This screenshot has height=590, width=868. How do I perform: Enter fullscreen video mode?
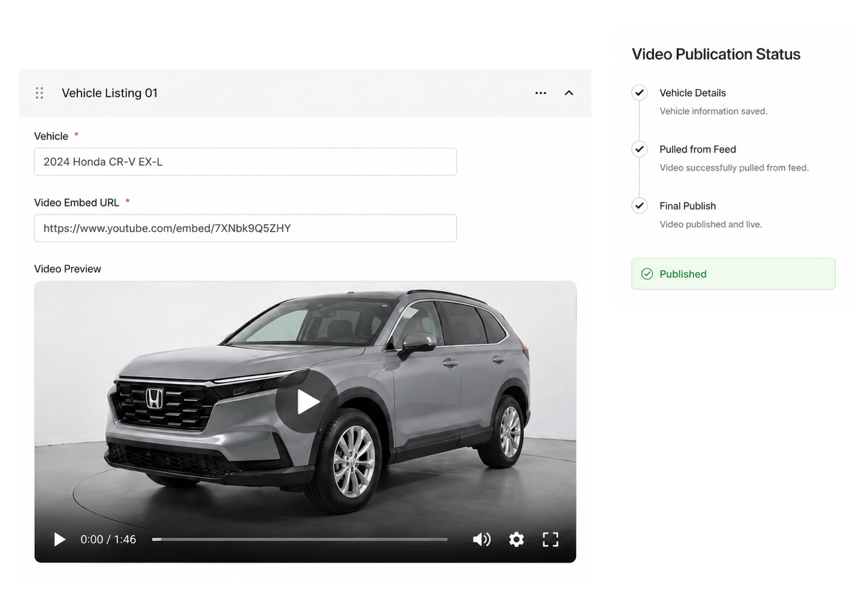pyautogui.click(x=550, y=539)
